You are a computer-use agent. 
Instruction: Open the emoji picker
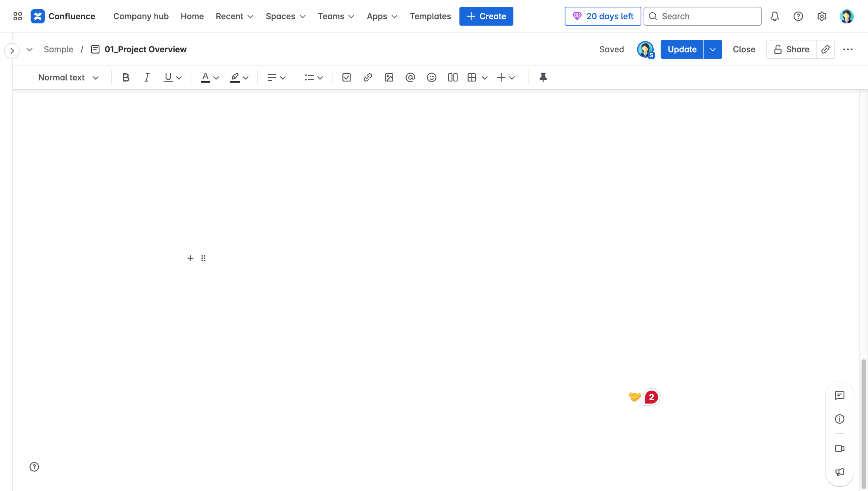click(431, 78)
